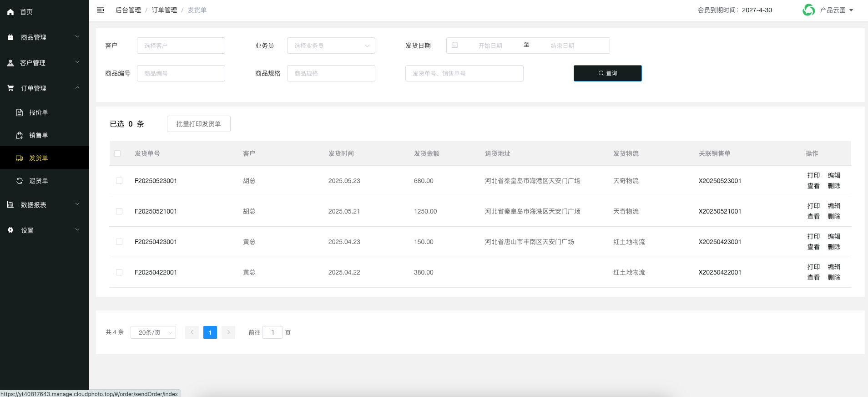Go to next page arrow
Screen dimensions: 868x397
tap(228, 332)
